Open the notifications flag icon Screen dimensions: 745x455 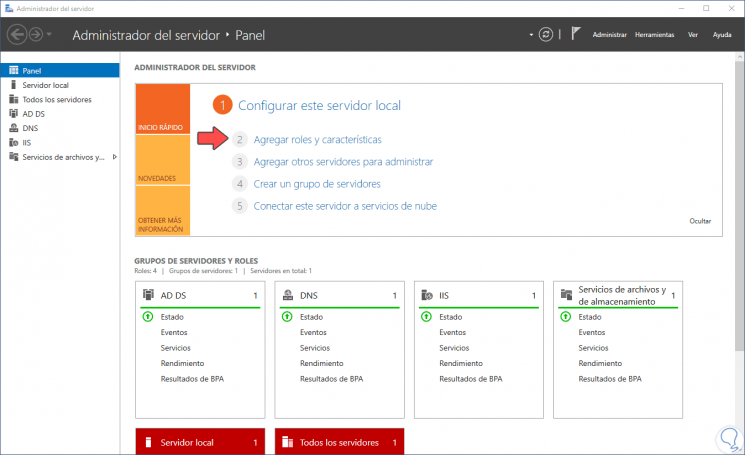tap(576, 33)
